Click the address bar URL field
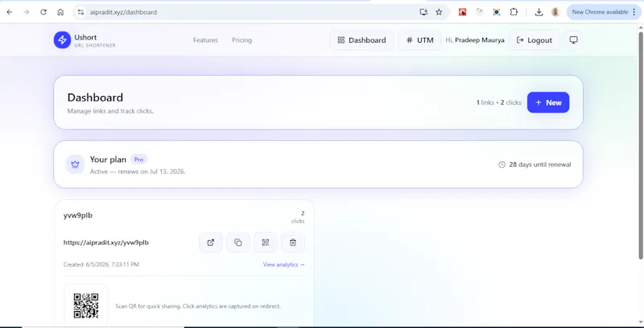 click(246, 12)
